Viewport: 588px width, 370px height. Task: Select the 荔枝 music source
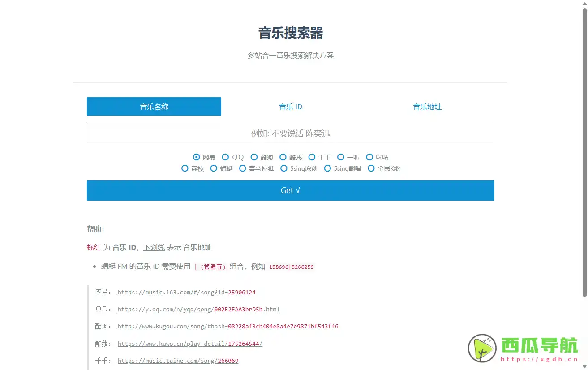click(x=185, y=168)
